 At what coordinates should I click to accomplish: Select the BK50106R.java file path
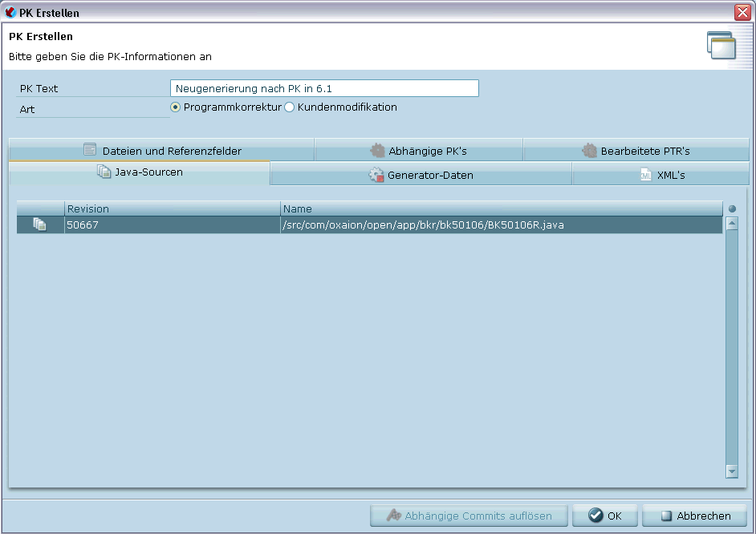(x=502, y=225)
